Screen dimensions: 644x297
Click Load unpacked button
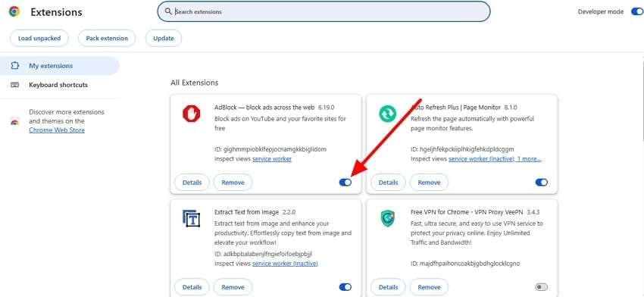[x=39, y=38]
